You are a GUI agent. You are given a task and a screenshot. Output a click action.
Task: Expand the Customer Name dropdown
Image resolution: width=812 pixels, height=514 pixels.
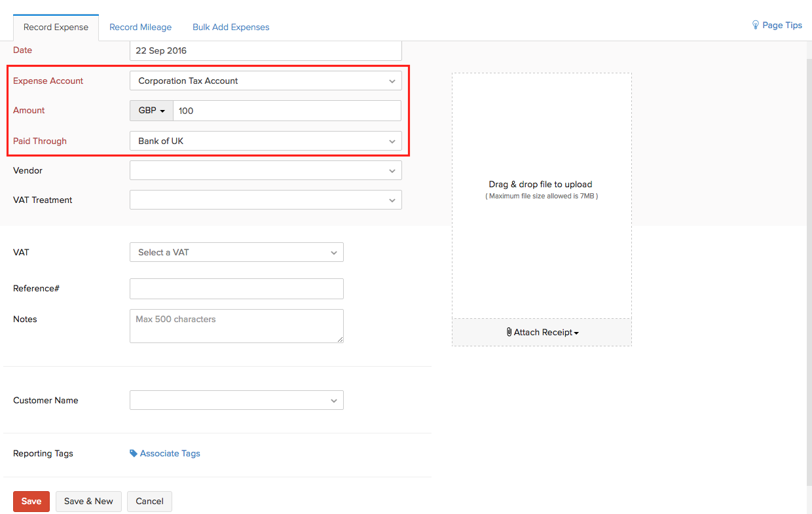coord(236,400)
